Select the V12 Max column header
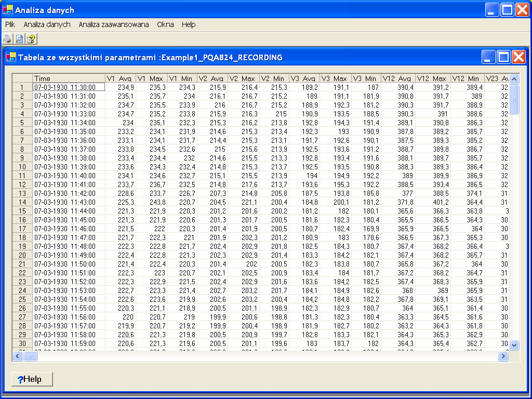 click(x=432, y=78)
